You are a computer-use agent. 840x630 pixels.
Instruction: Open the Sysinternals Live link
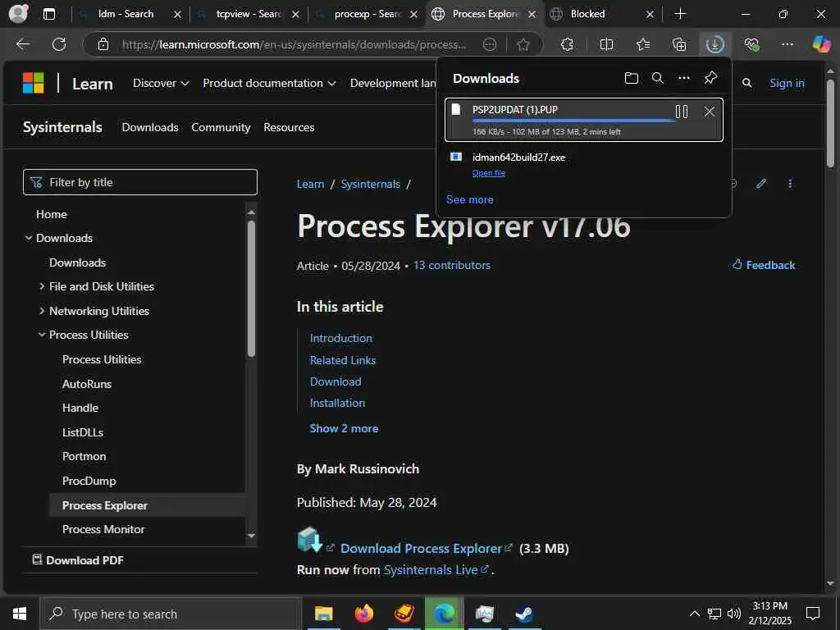[431, 570]
